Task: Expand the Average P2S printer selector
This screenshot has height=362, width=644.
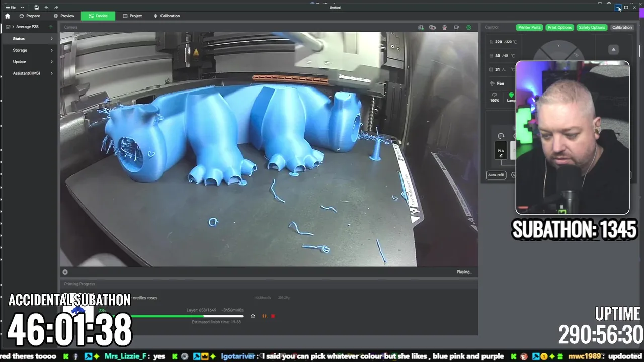Action: [x=27, y=27]
